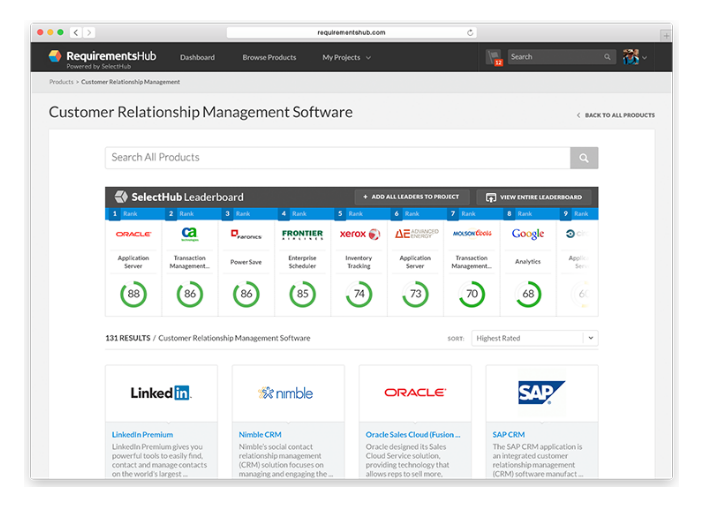
Task: Click the RequirementsHub logo
Action: point(102,58)
